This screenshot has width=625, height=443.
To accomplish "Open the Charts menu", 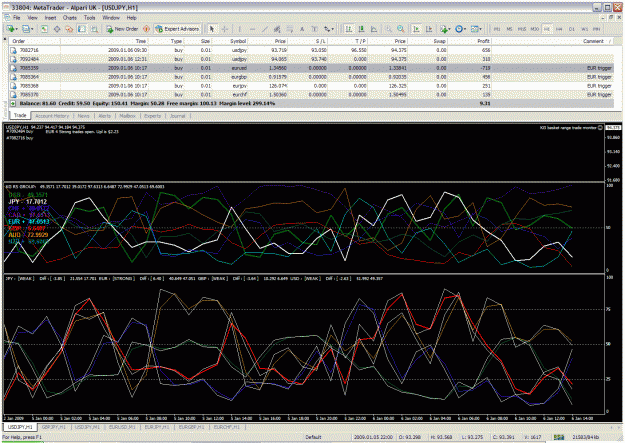I will (69, 18).
